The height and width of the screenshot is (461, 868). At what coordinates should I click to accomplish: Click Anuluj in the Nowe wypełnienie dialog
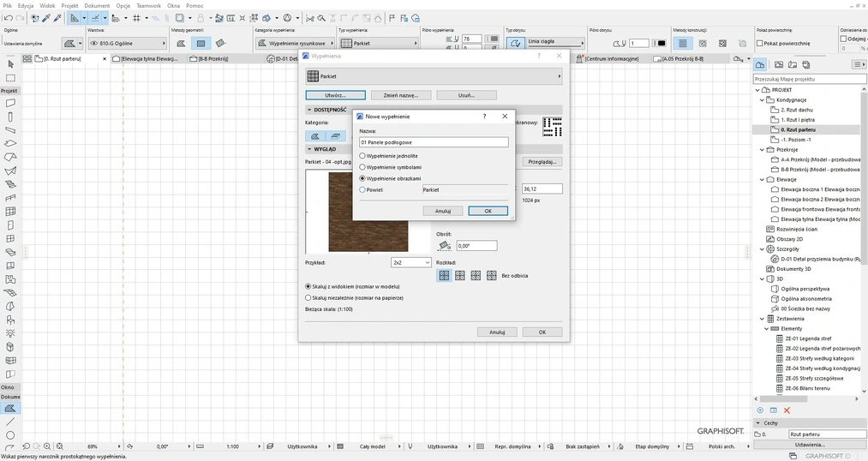pos(443,211)
